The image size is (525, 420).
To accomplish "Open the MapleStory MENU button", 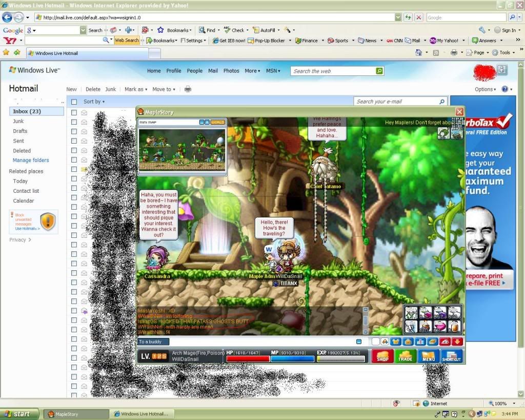I will (429, 356).
